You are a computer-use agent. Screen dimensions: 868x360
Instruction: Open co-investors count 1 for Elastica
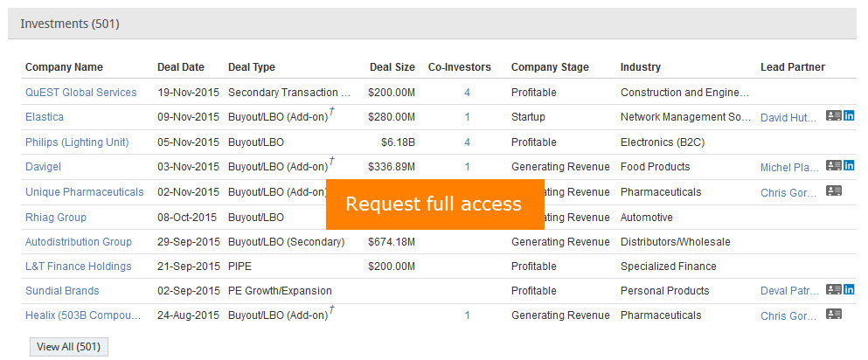[467, 117]
